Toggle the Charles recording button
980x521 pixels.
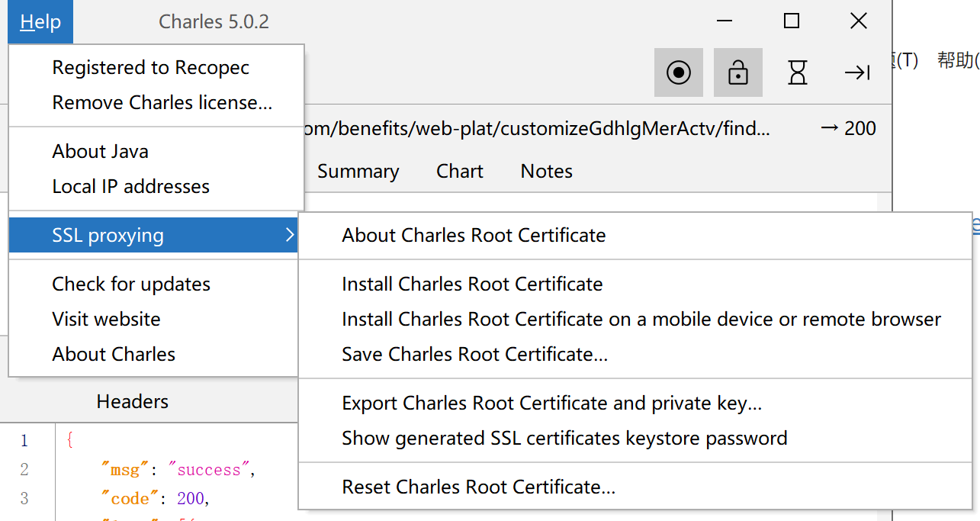point(678,72)
